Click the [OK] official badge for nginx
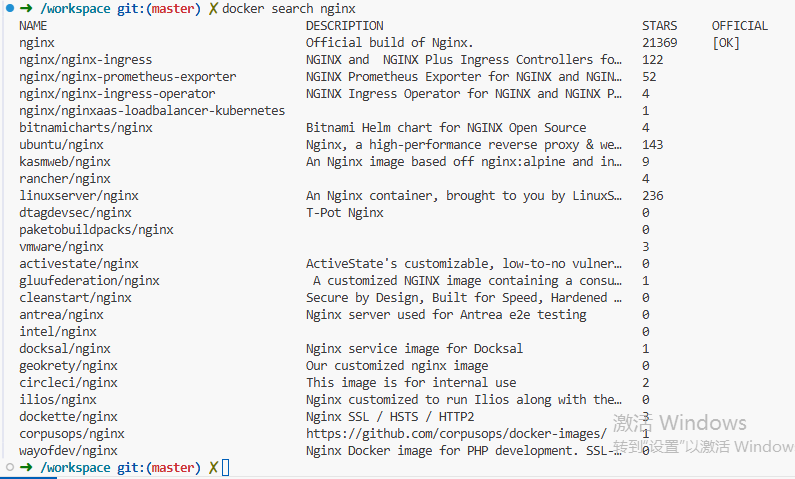795x479 pixels. (726, 43)
